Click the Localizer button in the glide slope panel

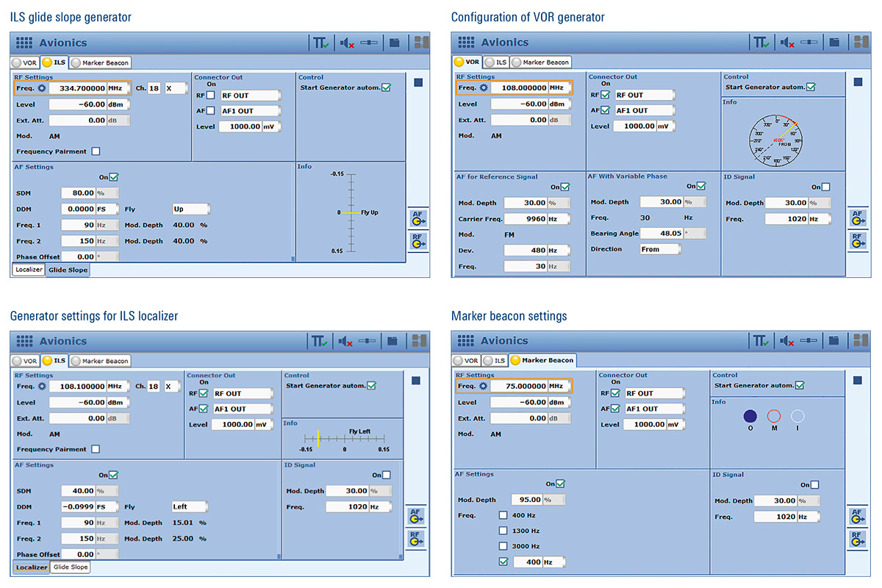(x=29, y=270)
